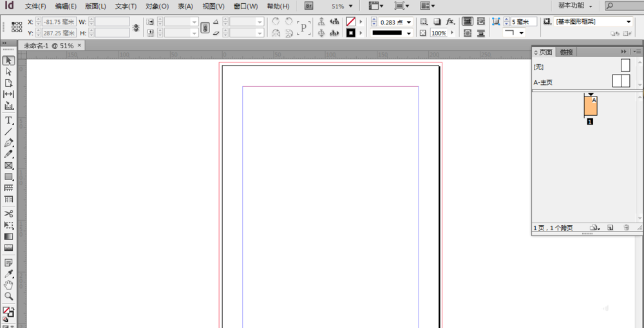Toggle fill and stroke swap in toolbox
Screen dimensions: 644x328
click(x=12, y=309)
